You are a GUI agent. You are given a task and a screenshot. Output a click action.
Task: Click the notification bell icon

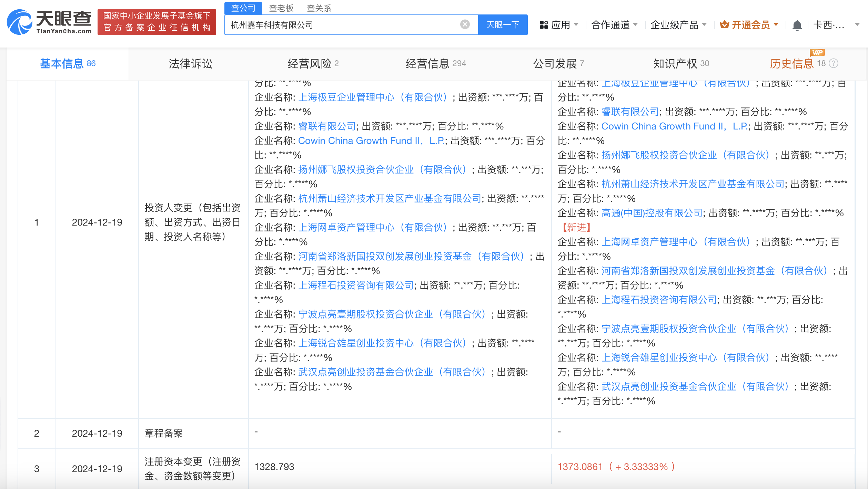pyautogui.click(x=797, y=25)
